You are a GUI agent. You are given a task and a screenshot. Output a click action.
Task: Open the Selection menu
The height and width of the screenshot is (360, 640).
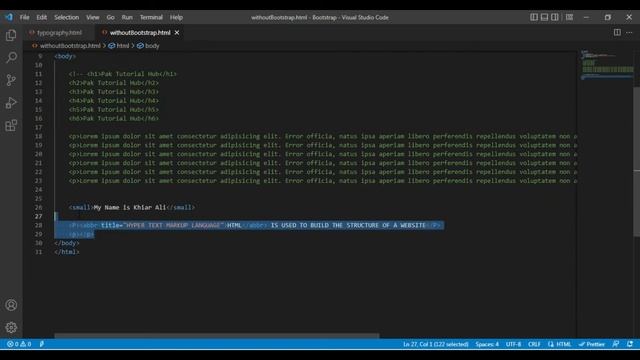(67, 17)
